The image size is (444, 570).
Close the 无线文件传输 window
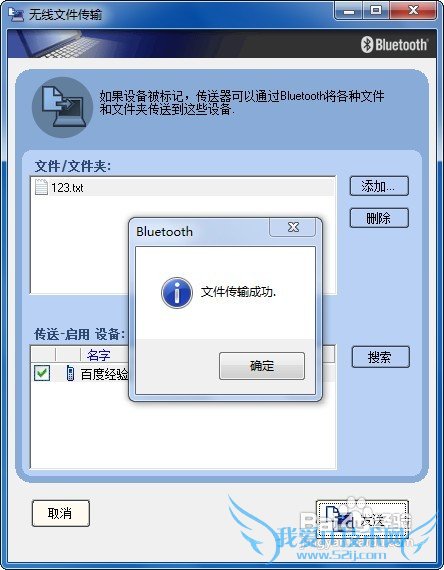[x=413, y=11]
